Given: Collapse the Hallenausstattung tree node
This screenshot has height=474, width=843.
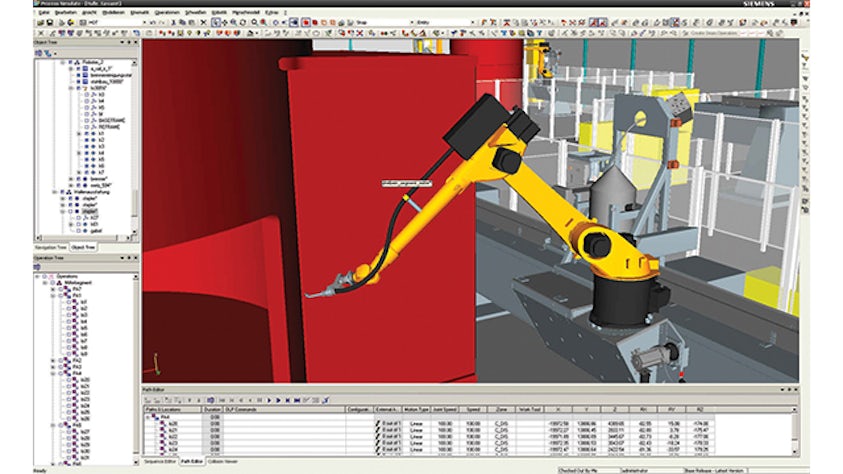Looking at the screenshot, I should pyautogui.click(x=54, y=192).
